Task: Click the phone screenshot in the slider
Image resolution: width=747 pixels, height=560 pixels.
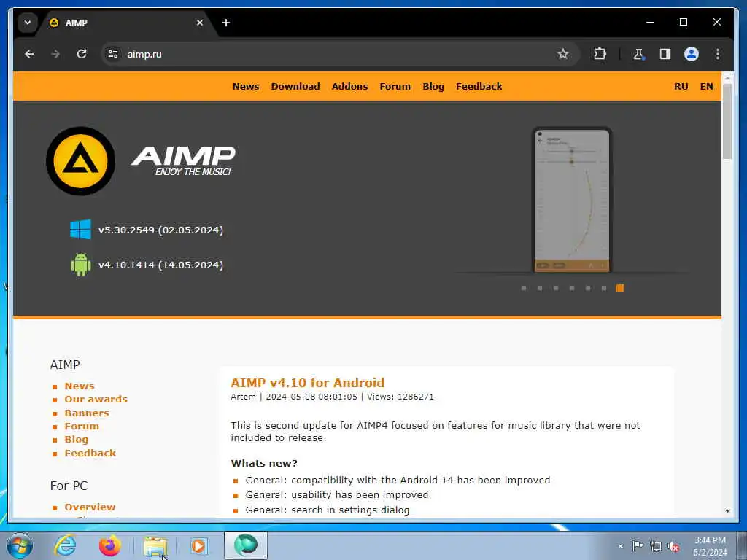Action: pyautogui.click(x=572, y=200)
